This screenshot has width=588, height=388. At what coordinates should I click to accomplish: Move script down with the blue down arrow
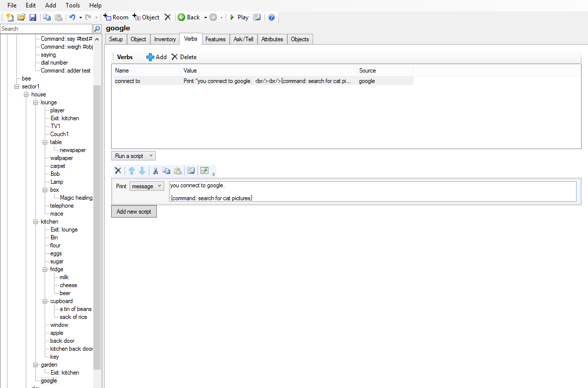click(x=142, y=171)
